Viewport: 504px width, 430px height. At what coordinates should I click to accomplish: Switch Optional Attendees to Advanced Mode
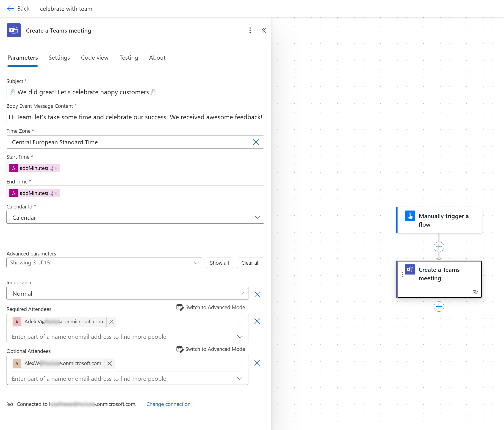211,349
